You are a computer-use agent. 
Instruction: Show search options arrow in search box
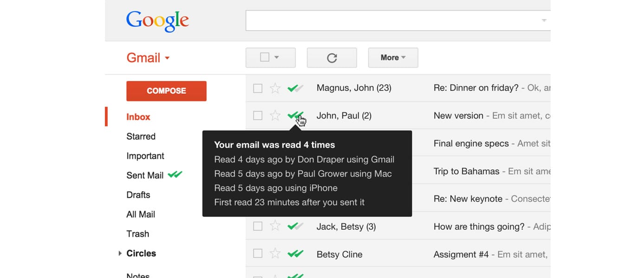point(544,20)
